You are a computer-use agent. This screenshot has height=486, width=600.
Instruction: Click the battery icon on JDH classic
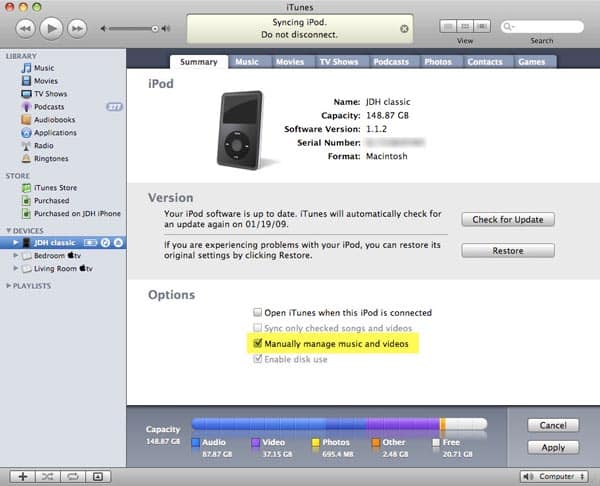pos(91,243)
